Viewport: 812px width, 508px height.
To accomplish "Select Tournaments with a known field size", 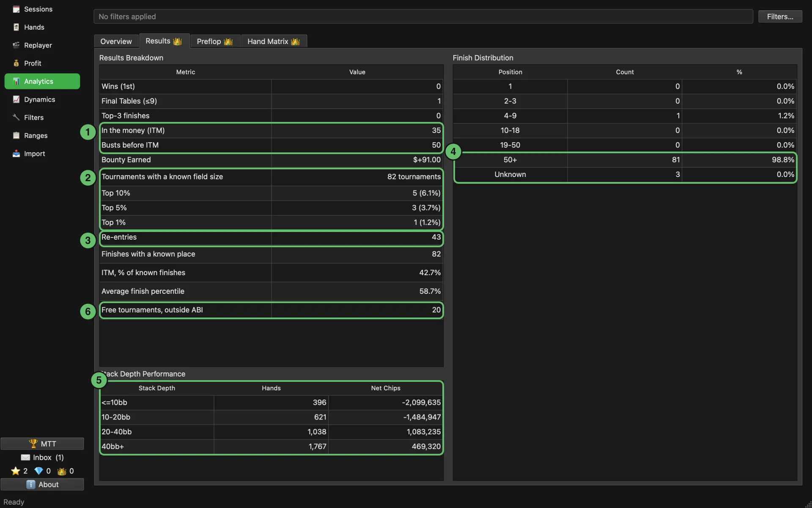I will pos(271,177).
